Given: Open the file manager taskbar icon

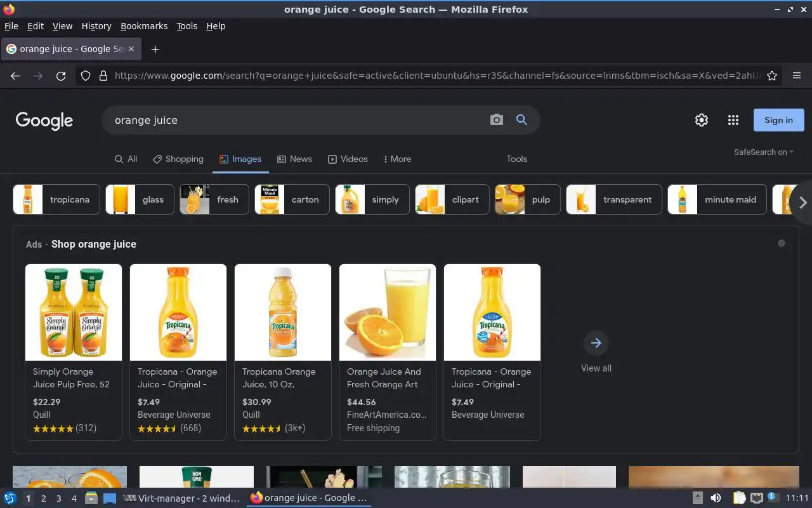Looking at the screenshot, I should (x=91, y=498).
